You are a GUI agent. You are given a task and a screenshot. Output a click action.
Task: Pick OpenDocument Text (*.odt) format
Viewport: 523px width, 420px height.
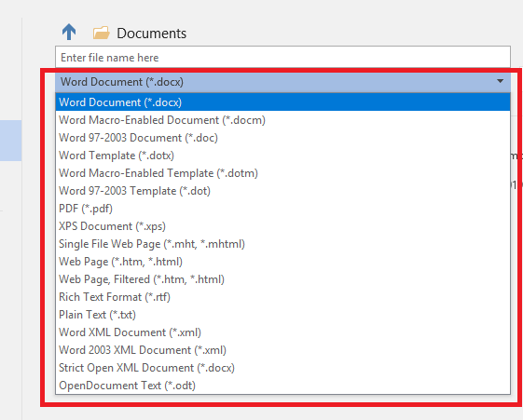[x=282, y=386]
